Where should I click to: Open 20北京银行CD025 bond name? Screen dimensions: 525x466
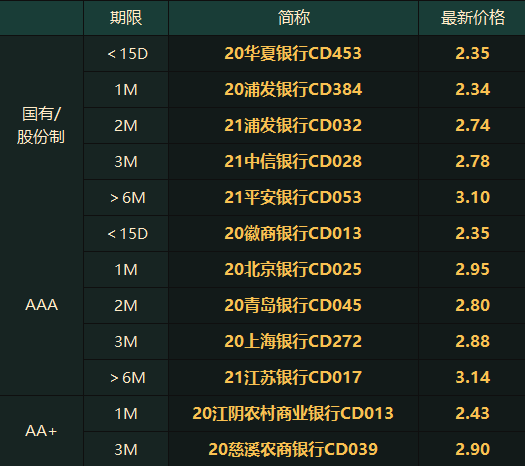coord(293,269)
